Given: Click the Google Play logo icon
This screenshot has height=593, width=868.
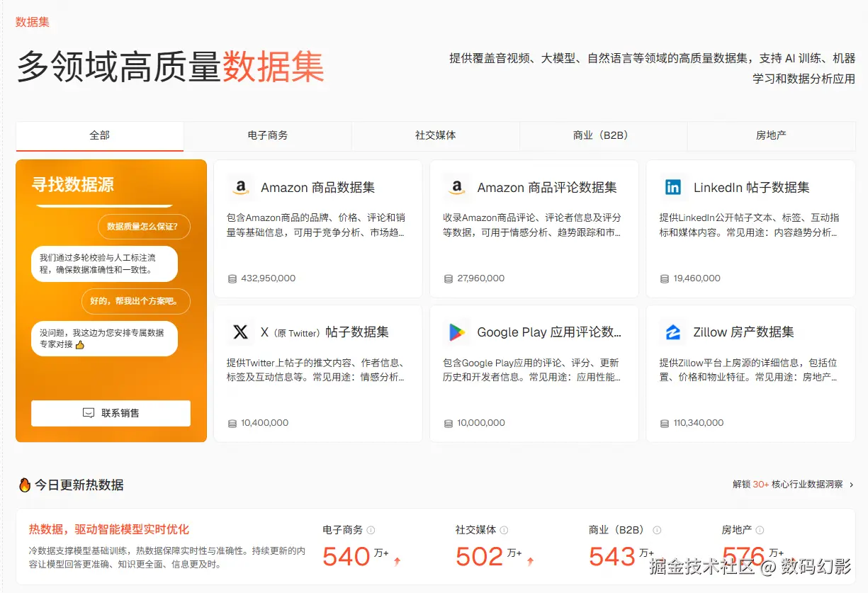Looking at the screenshot, I should click(457, 332).
